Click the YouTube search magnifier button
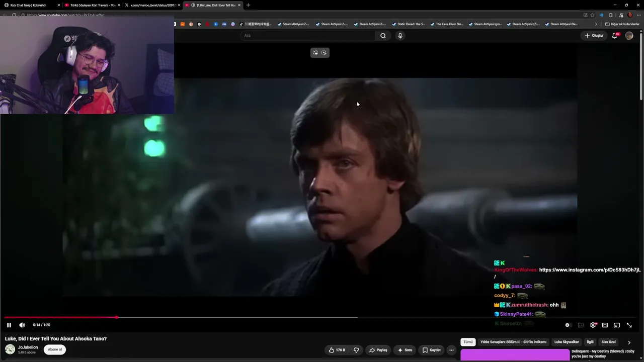 (x=383, y=36)
